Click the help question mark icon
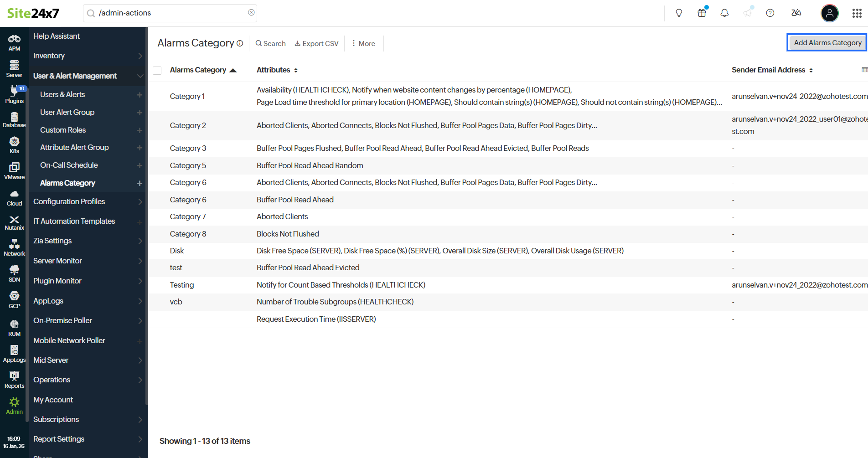Image resolution: width=868 pixels, height=458 pixels. [x=770, y=13]
